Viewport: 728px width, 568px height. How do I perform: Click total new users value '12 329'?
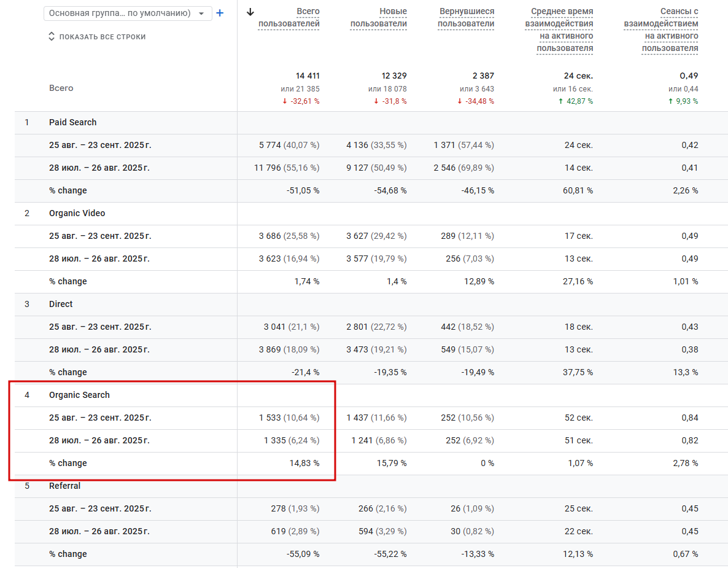pos(394,76)
